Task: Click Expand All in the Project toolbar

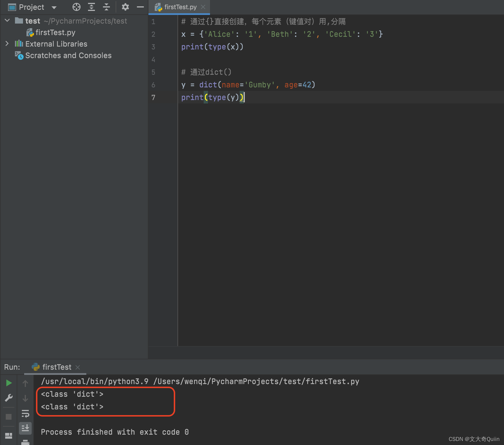Action: [91, 7]
